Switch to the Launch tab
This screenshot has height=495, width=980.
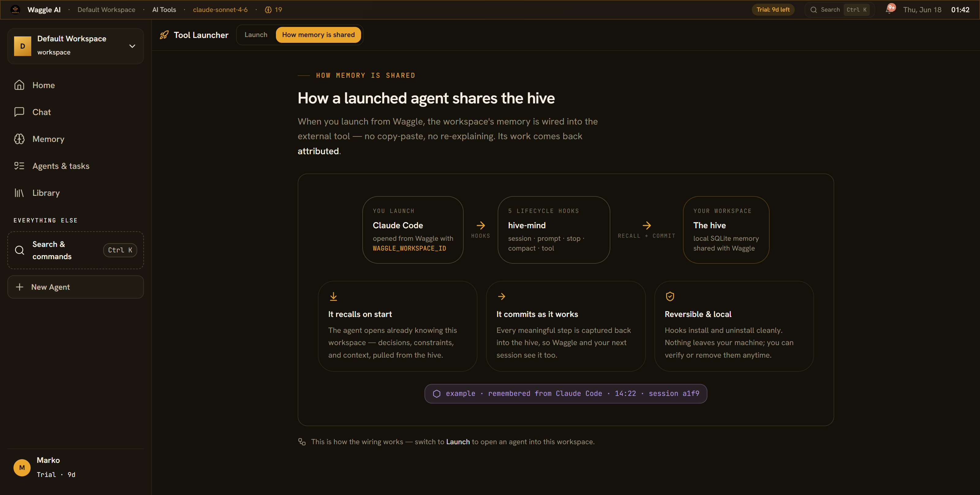256,35
